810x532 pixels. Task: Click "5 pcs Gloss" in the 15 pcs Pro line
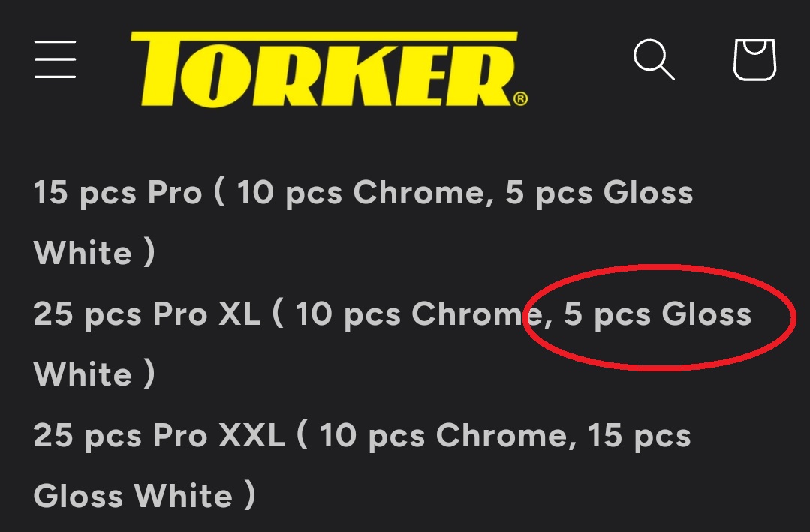coord(599,194)
